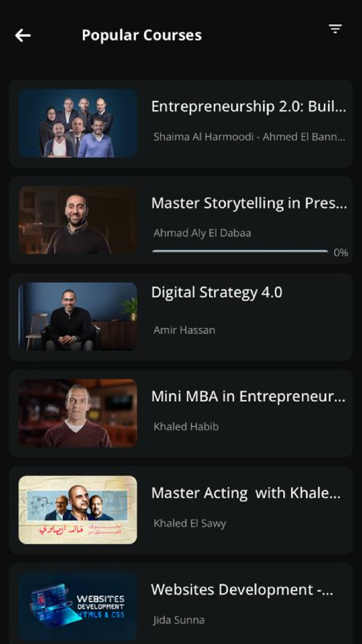Image resolution: width=362 pixels, height=644 pixels.
Task: Open the Entrepreneurship 2.0 course title
Action: (x=248, y=107)
